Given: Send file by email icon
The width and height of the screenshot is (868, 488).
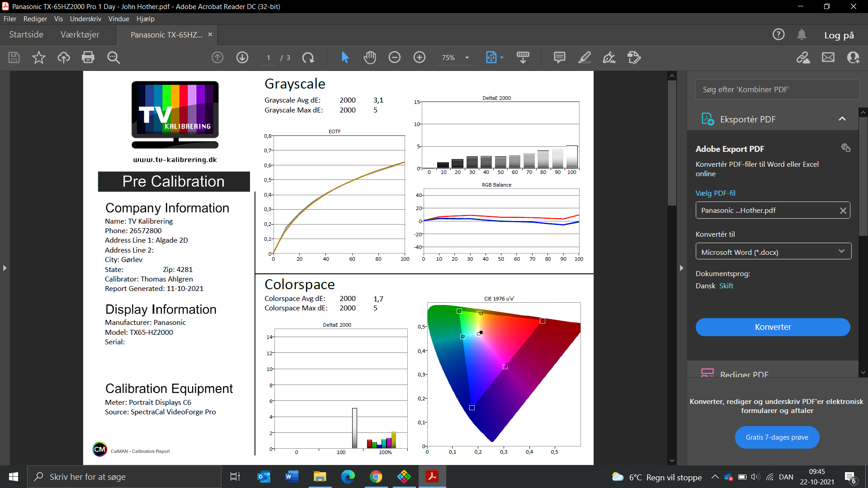Looking at the screenshot, I should [828, 57].
